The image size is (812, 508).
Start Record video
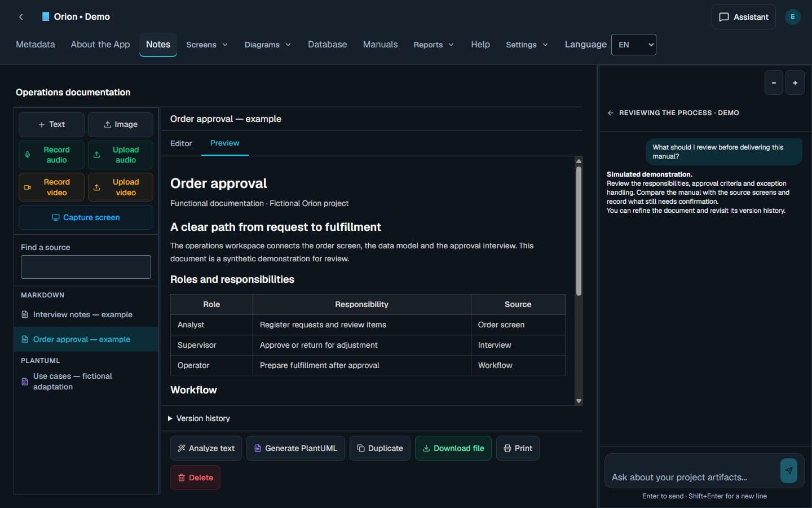click(x=51, y=187)
